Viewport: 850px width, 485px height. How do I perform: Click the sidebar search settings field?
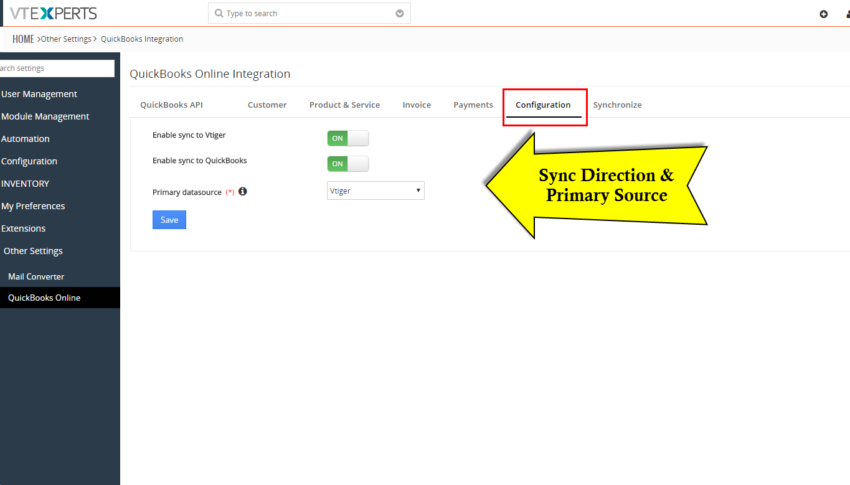[x=57, y=68]
